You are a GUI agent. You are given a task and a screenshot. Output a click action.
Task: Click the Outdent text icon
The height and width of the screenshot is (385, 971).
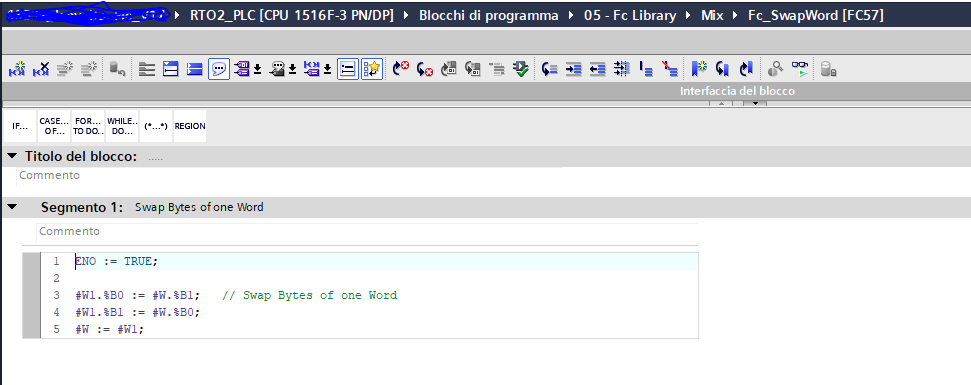[x=597, y=69]
